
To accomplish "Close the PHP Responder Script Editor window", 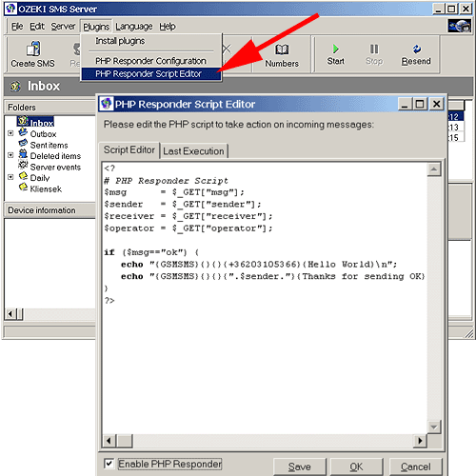I will coord(437,104).
